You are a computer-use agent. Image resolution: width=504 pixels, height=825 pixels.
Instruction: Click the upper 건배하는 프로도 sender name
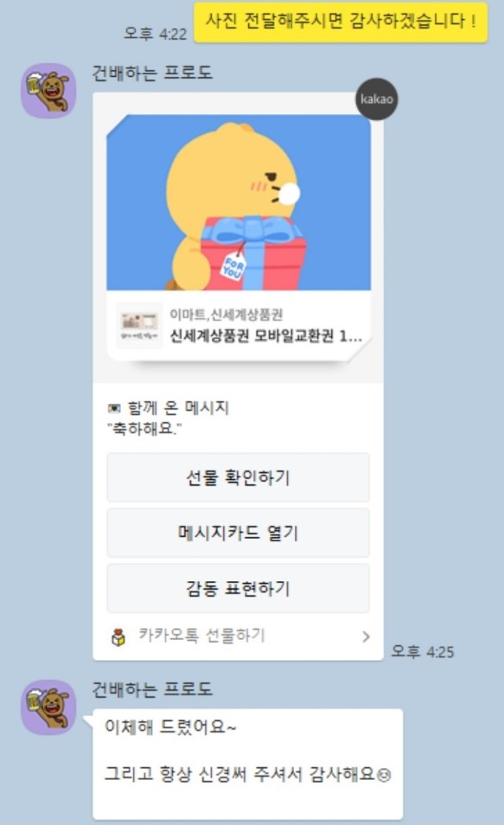point(152,73)
